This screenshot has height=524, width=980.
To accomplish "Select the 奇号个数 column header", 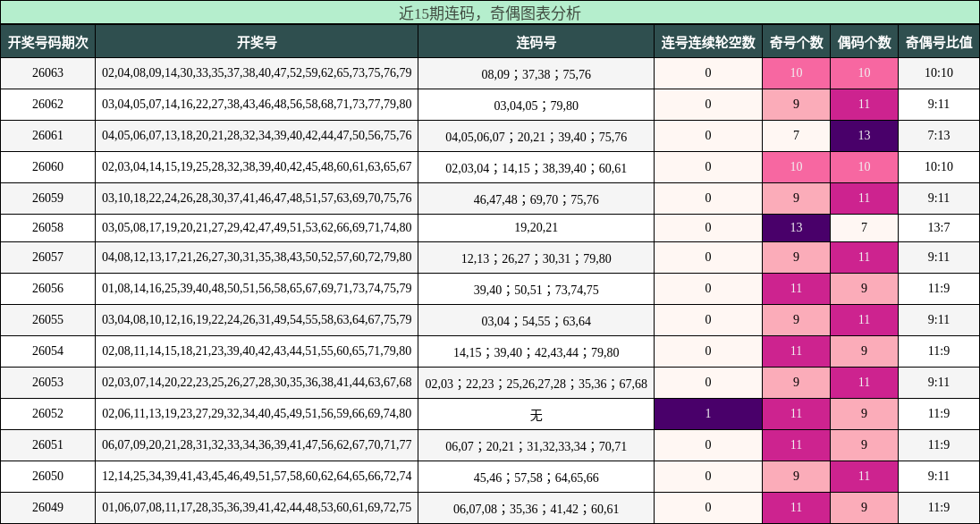I will (x=796, y=41).
